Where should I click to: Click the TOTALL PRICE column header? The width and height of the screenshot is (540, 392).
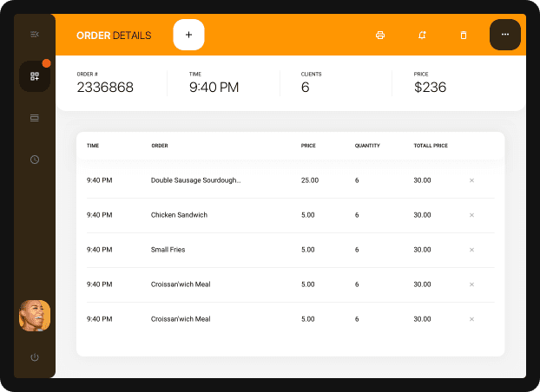coord(431,146)
